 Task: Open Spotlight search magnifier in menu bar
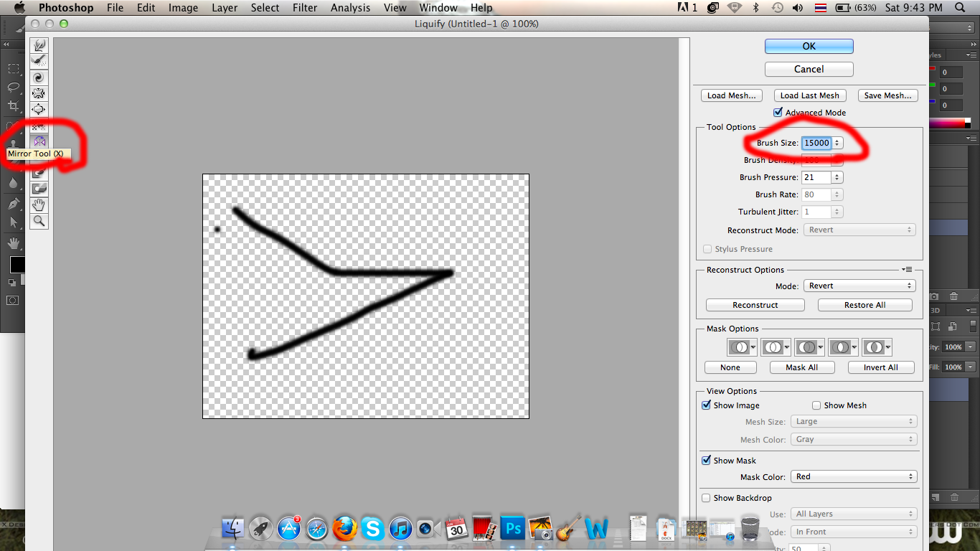961,8
